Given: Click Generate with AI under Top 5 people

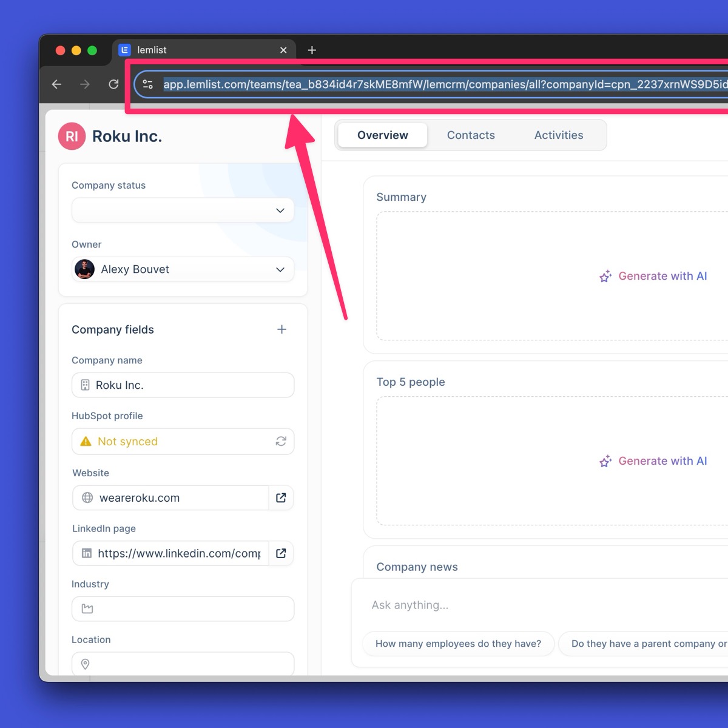Looking at the screenshot, I should (x=653, y=460).
